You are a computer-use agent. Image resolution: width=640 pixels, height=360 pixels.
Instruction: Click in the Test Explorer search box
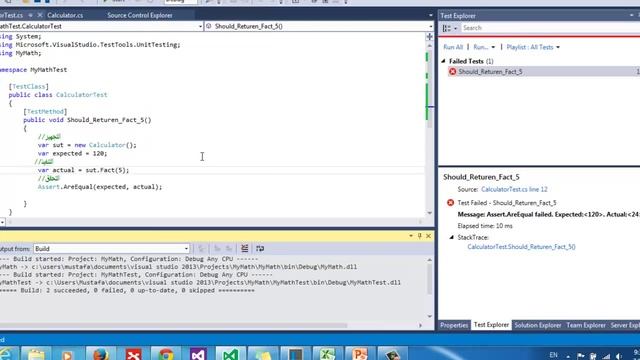[550, 28]
